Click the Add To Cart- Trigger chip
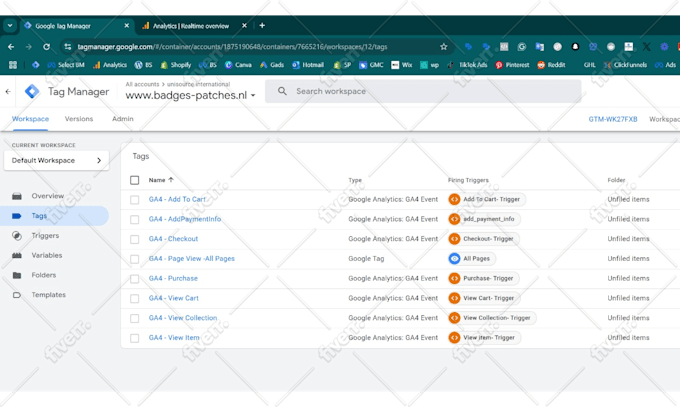Viewport: 680px width, 407px height. coord(487,199)
